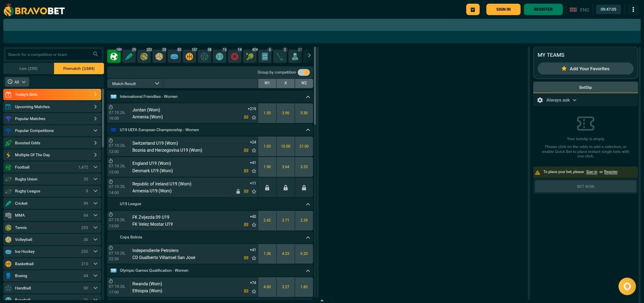Image resolution: width=644 pixels, height=303 pixels.
Task: Select the volleyball icon with count 20
Action: 159,56
